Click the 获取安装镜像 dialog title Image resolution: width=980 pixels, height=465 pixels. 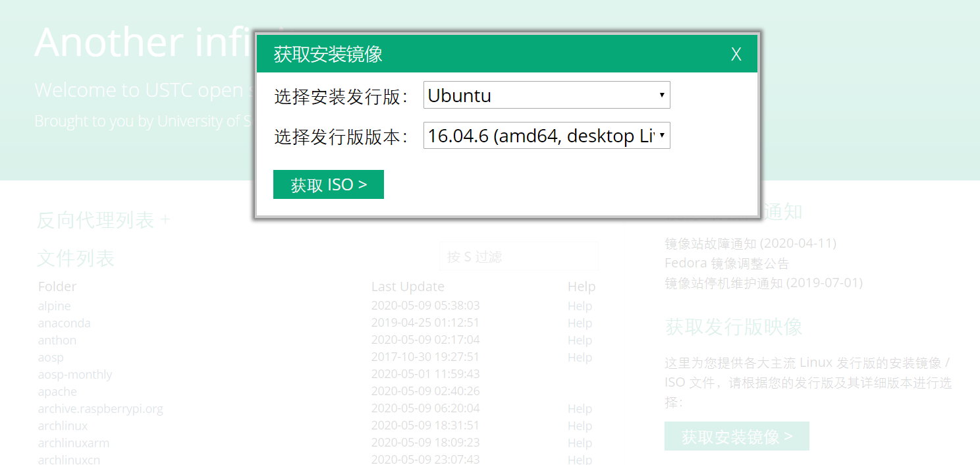click(x=328, y=54)
